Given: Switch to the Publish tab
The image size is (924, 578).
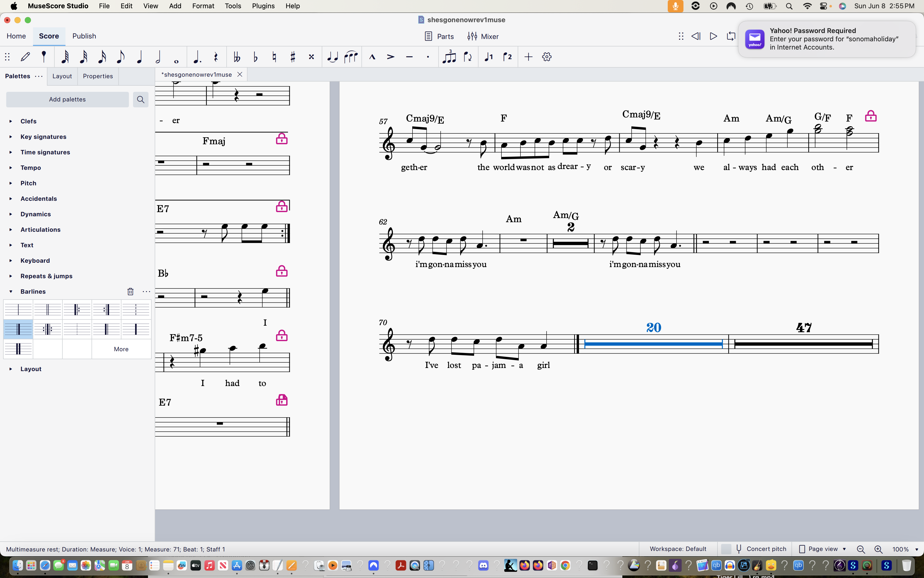Looking at the screenshot, I should 84,36.
